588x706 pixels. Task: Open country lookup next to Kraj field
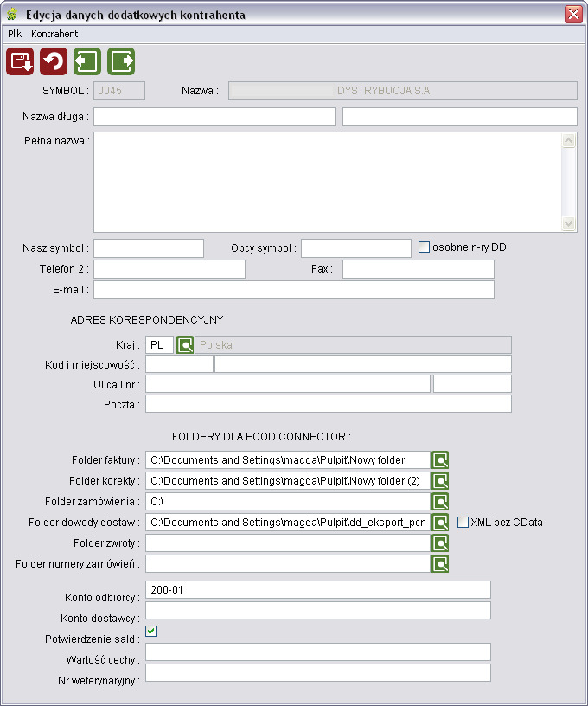point(184,345)
